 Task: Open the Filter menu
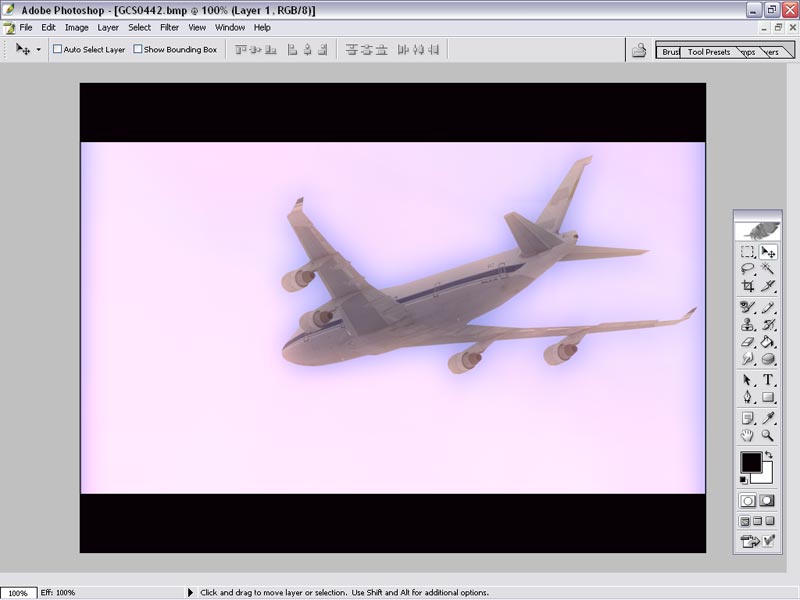click(169, 27)
